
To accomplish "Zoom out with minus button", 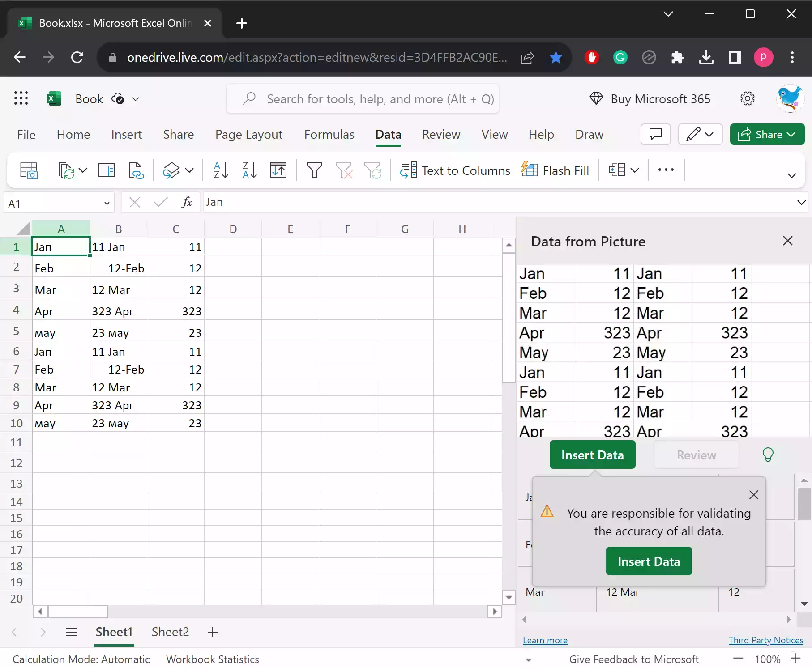I will (x=738, y=659).
